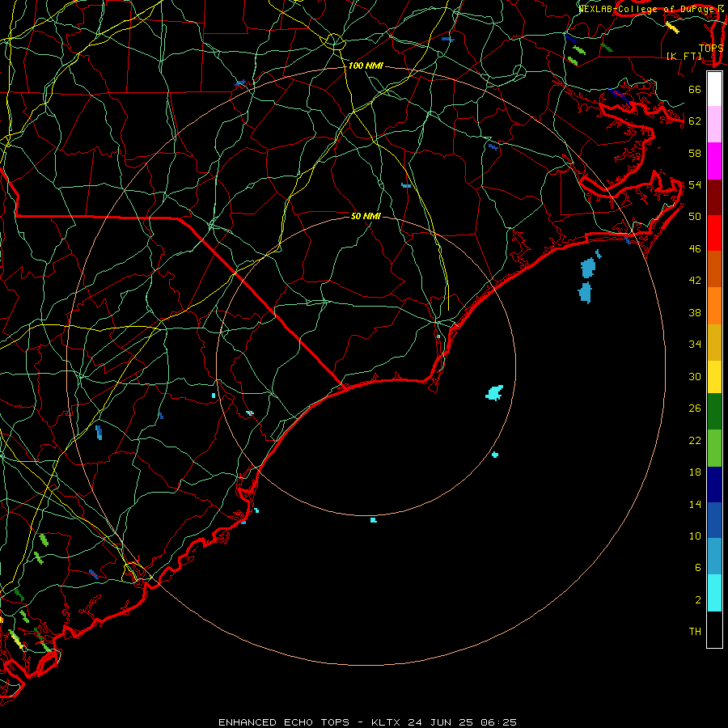Click the small cyan echo on the southern 50 NMI ring

373,520
